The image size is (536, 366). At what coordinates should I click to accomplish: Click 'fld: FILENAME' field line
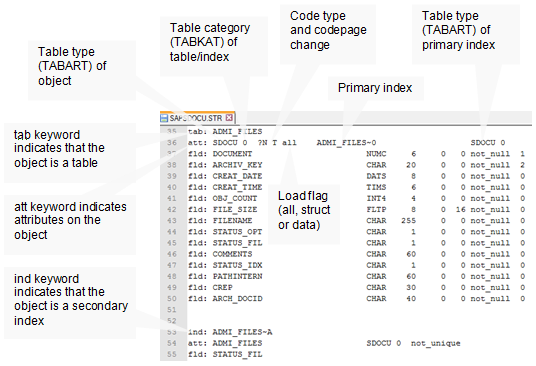220,221
